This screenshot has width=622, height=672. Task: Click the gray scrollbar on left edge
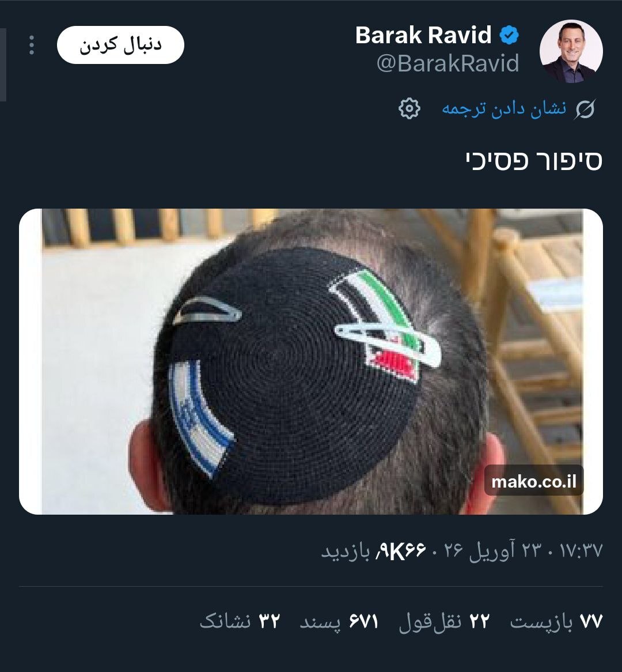3,65
